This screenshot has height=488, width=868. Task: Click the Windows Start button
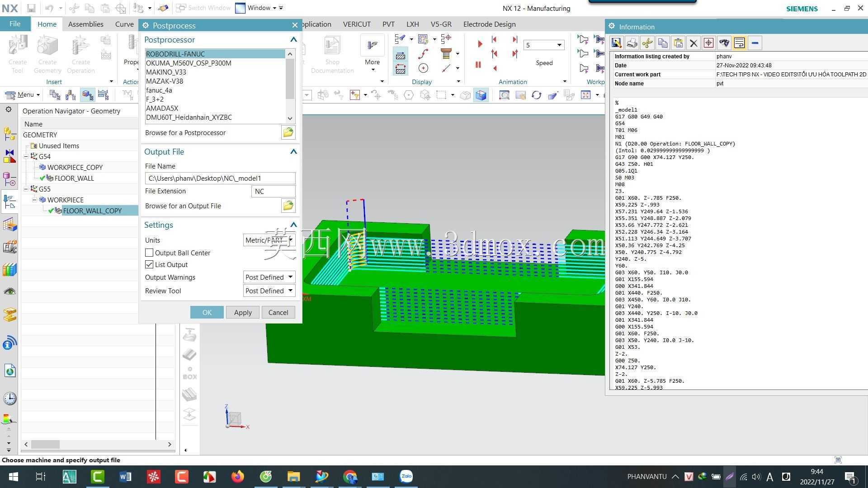tap(13, 476)
